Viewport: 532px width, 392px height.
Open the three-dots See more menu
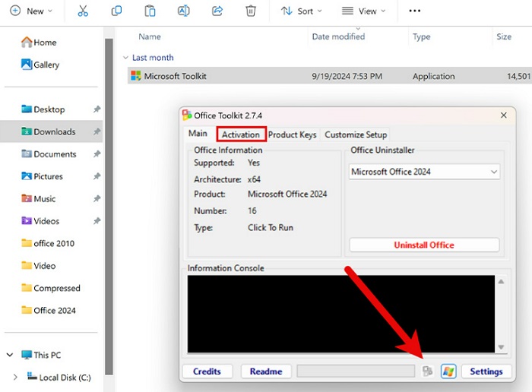415,11
